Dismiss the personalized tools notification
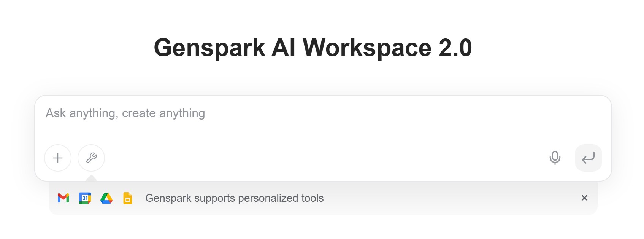 (585, 198)
